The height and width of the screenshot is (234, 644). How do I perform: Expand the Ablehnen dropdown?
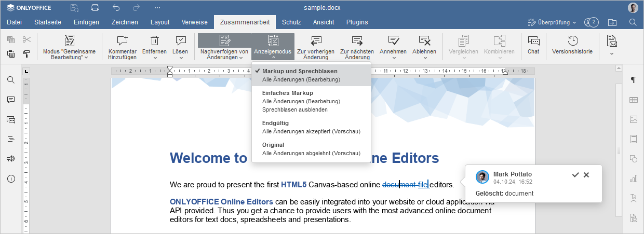pyautogui.click(x=424, y=58)
